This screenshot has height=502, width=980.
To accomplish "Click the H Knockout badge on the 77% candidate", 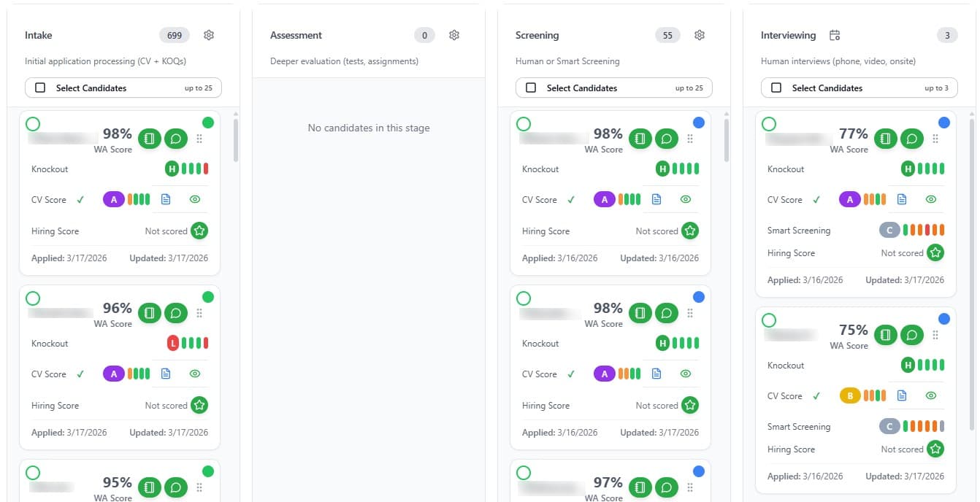I will coord(906,169).
